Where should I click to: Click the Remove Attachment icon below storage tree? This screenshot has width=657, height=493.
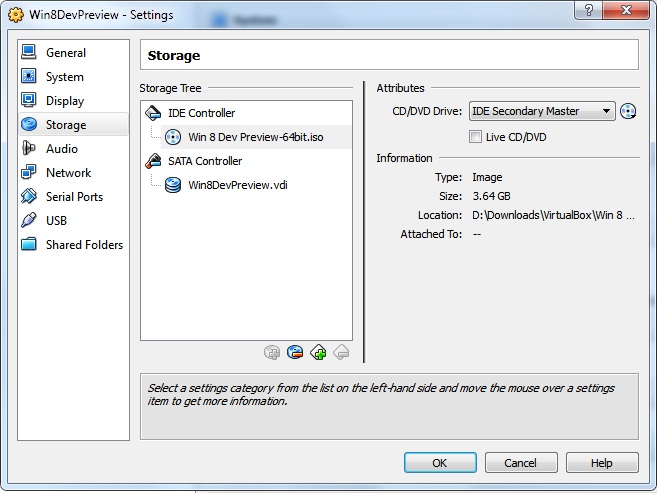coord(295,352)
